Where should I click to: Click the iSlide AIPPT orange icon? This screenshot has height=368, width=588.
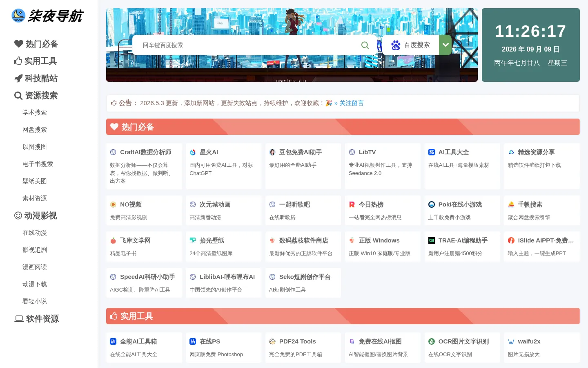coord(511,240)
